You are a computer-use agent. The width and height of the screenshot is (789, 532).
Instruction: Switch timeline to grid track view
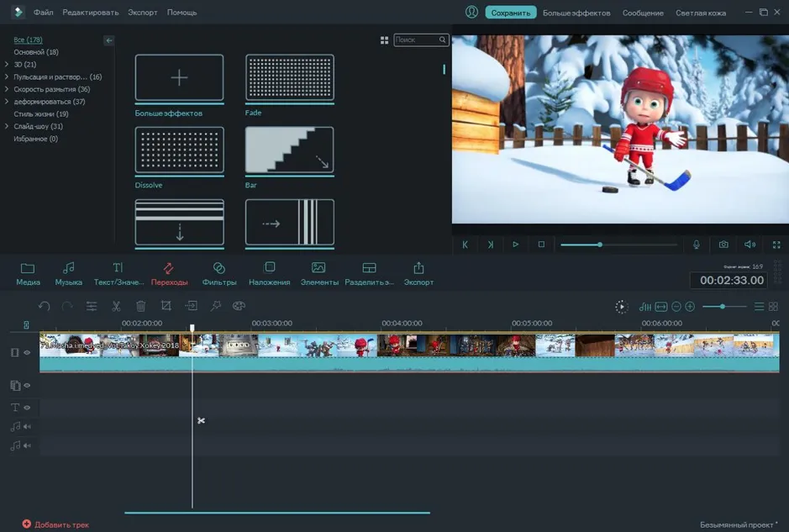[773, 307]
